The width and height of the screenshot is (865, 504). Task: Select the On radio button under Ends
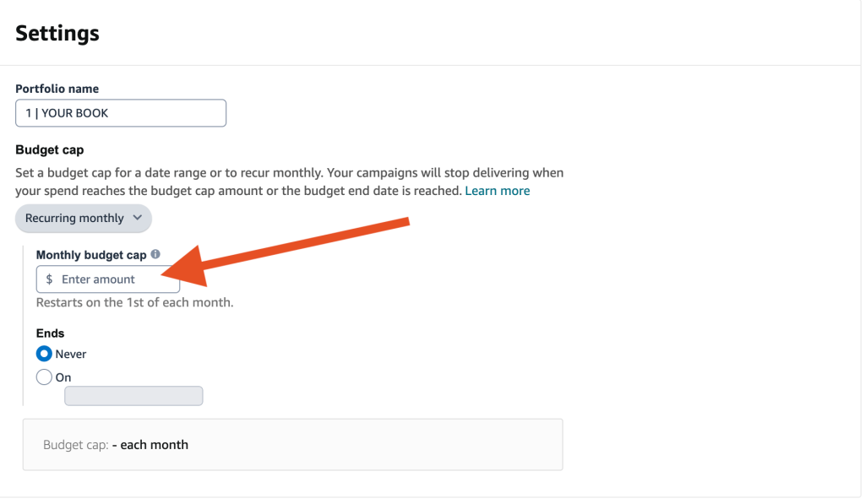pos(44,377)
